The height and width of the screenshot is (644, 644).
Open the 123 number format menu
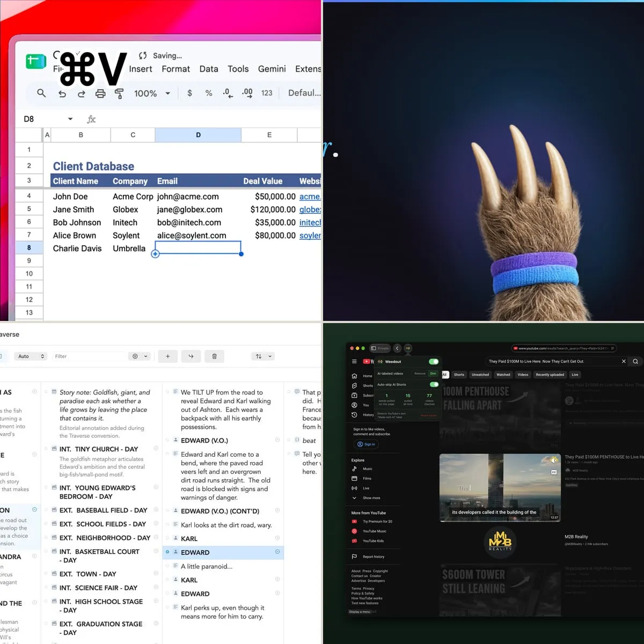[267, 93]
